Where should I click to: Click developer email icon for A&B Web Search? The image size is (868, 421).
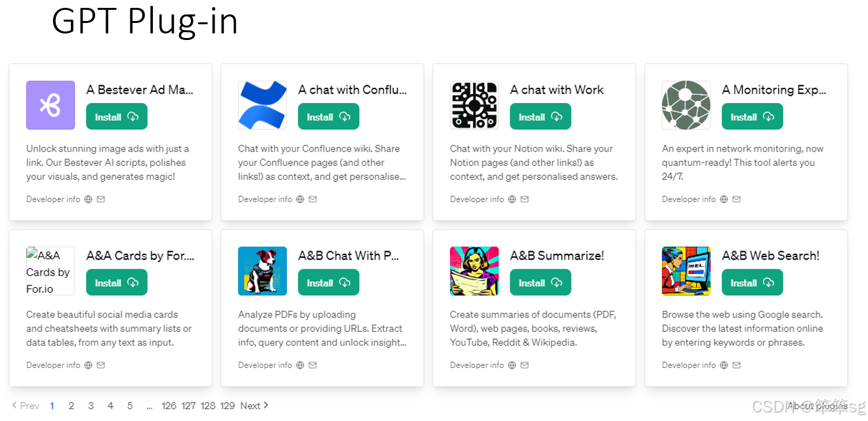[736, 365]
